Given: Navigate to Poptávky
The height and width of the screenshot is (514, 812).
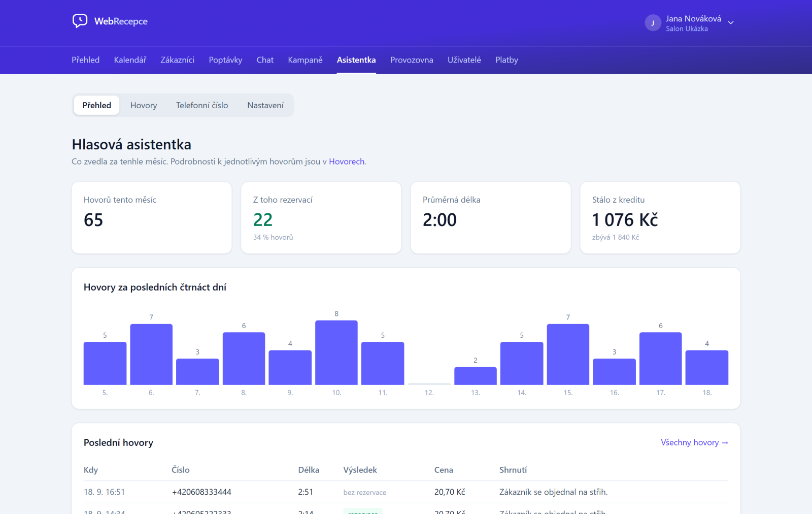Looking at the screenshot, I should (225, 60).
